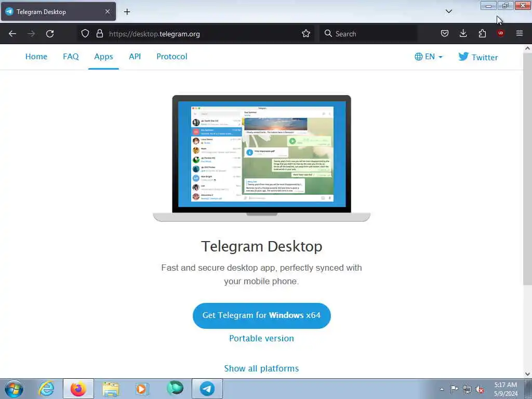Close the Telegram Desktop tab
Viewport: 532px width, 399px height.
[x=108, y=11]
